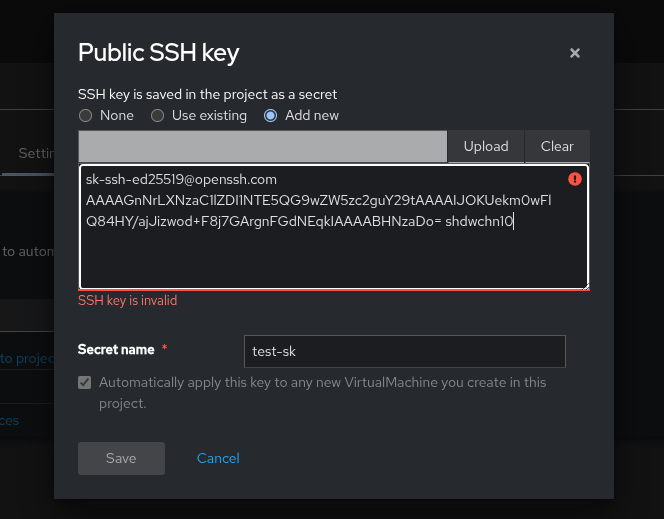
Task: Click the gray filename field beside Upload
Action: tap(262, 146)
